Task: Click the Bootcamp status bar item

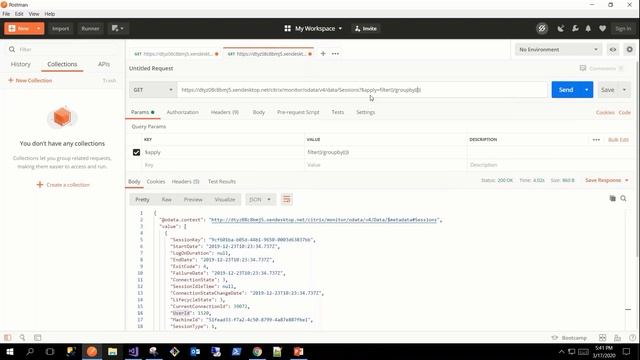Action: 569,338
